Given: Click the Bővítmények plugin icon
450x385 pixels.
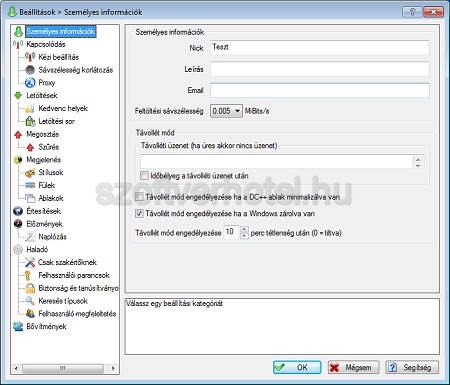Looking at the screenshot, I should (18, 327).
